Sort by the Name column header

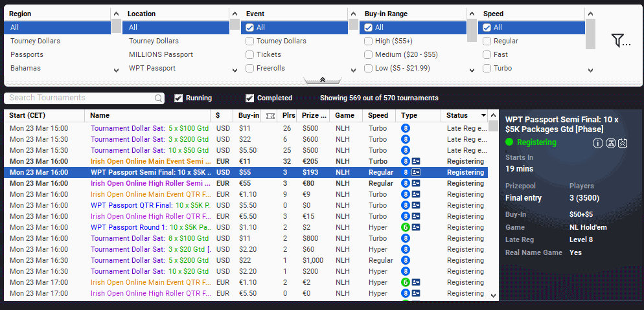coord(148,116)
